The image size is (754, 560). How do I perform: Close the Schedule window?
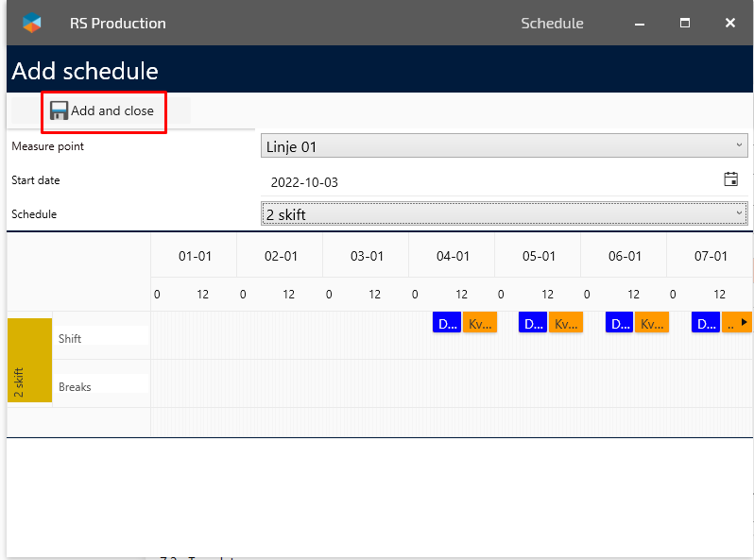[x=729, y=23]
